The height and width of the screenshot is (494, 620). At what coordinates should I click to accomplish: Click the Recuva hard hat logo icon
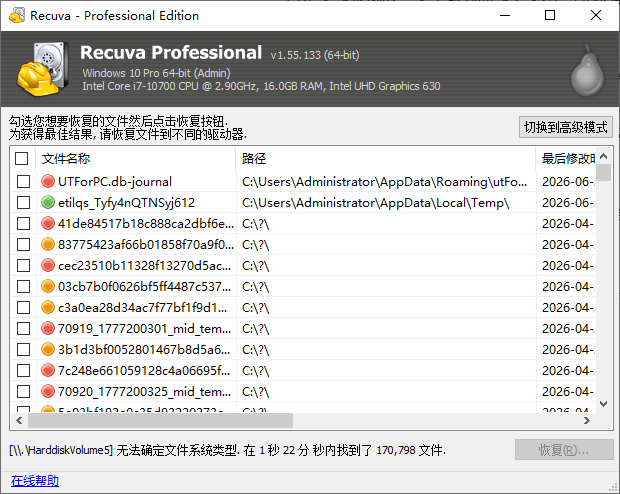[42, 68]
